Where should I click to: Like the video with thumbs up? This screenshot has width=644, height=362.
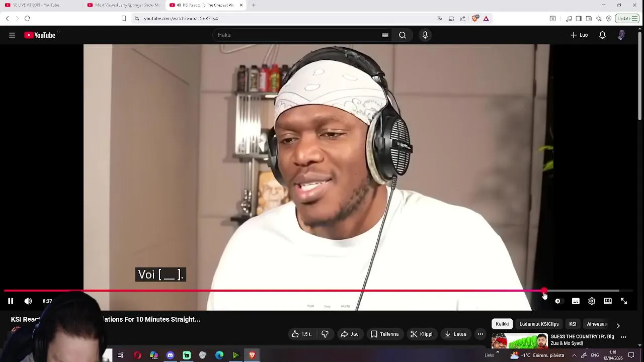[x=302, y=334]
